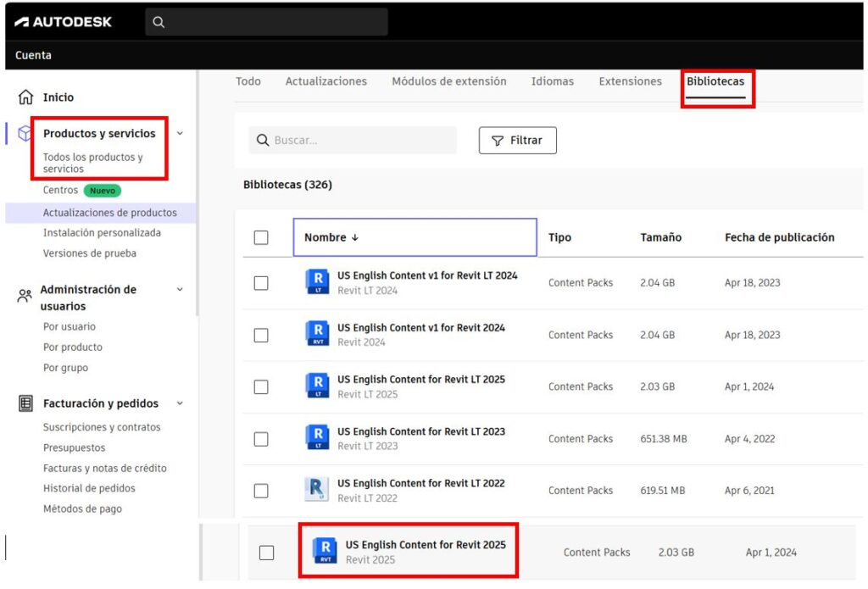Click the sort arrow next to Nombre

click(x=355, y=237)
